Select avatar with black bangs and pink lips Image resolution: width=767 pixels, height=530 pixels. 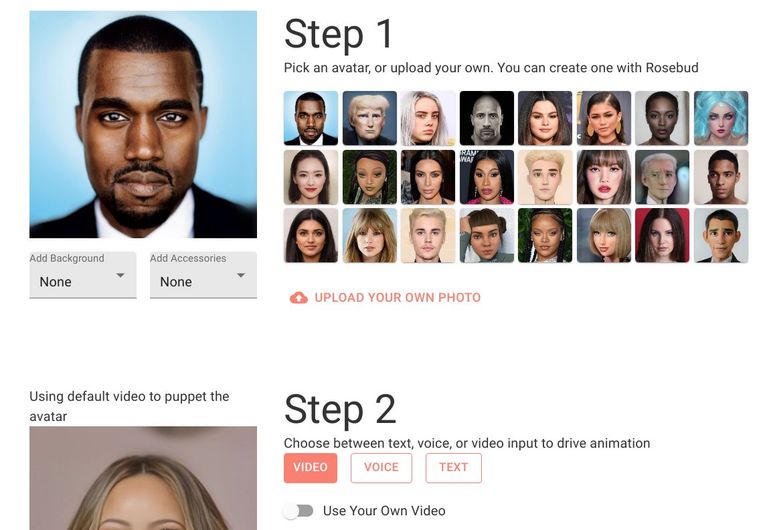[604, 177]
